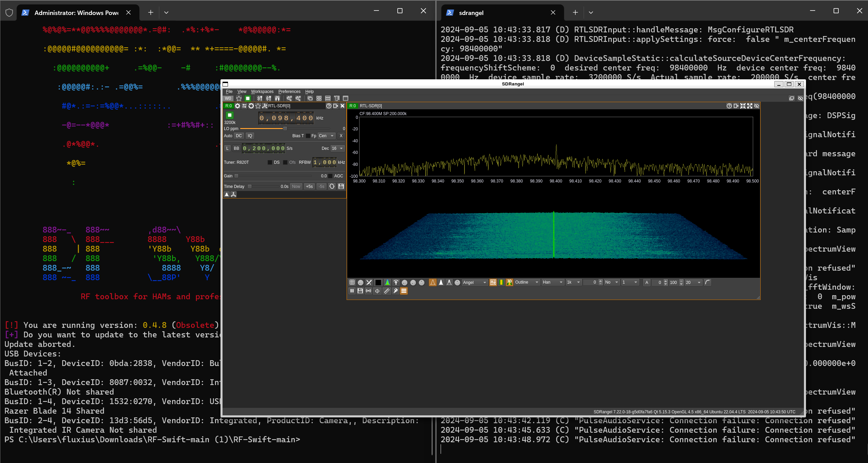
Task: Adjust the LO ppm slider
Action: pyautogui.click(x=285, y=129)
